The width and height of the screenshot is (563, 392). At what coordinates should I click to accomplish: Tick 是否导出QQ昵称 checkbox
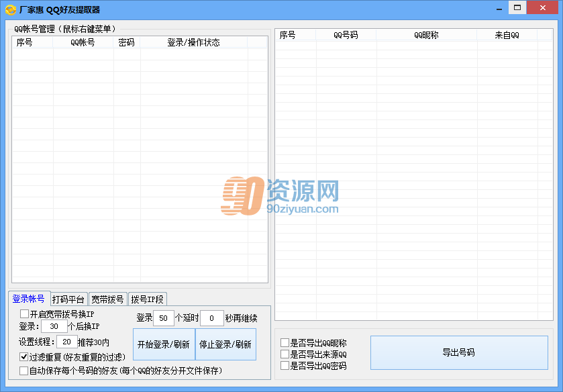coord(285,342)
